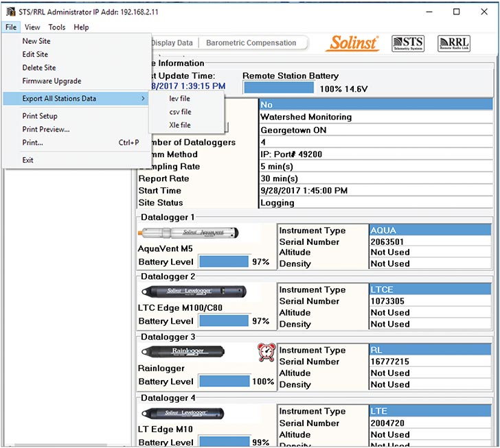Select the highlighted 'No' row
The width and height of the screenshot is (500, 448).
coord(376,105)
